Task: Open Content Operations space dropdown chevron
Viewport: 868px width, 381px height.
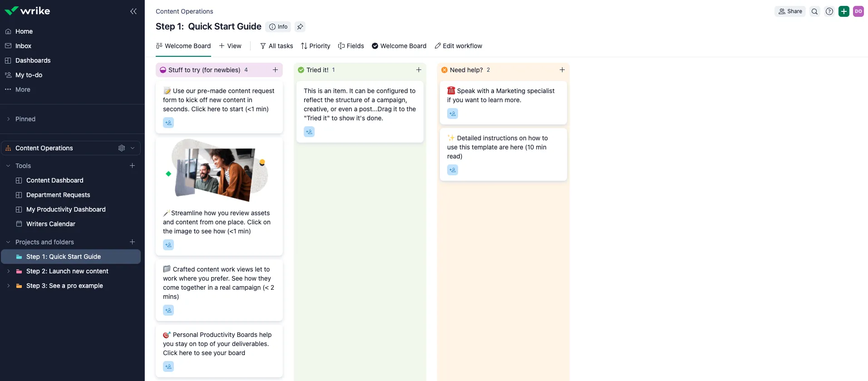Action: coord(133,148)
